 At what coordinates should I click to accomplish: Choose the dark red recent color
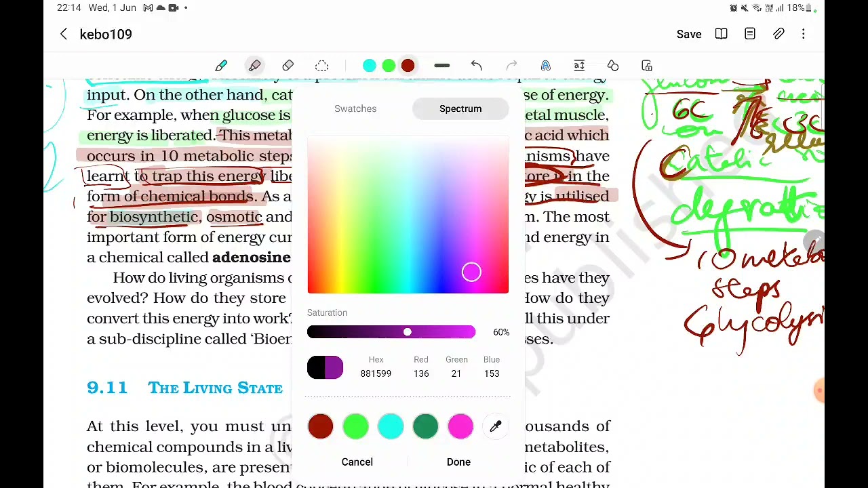[x=321, y=426]
